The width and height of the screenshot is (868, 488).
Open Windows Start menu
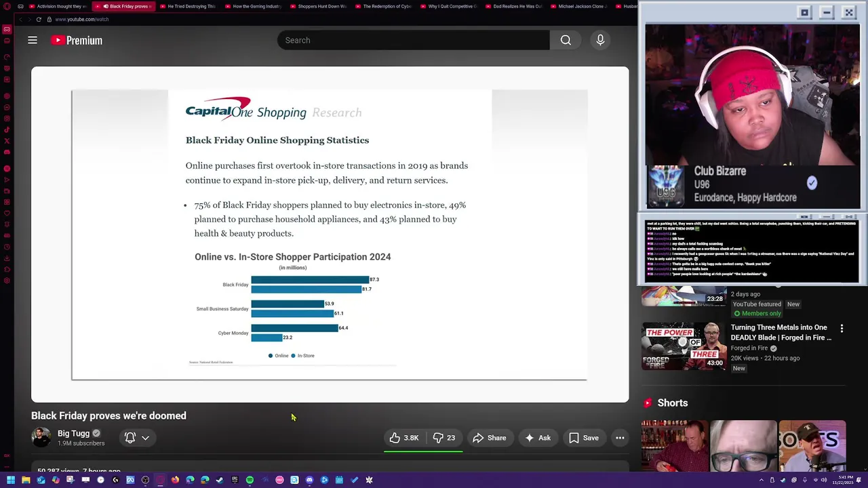(x=11, y=480)
